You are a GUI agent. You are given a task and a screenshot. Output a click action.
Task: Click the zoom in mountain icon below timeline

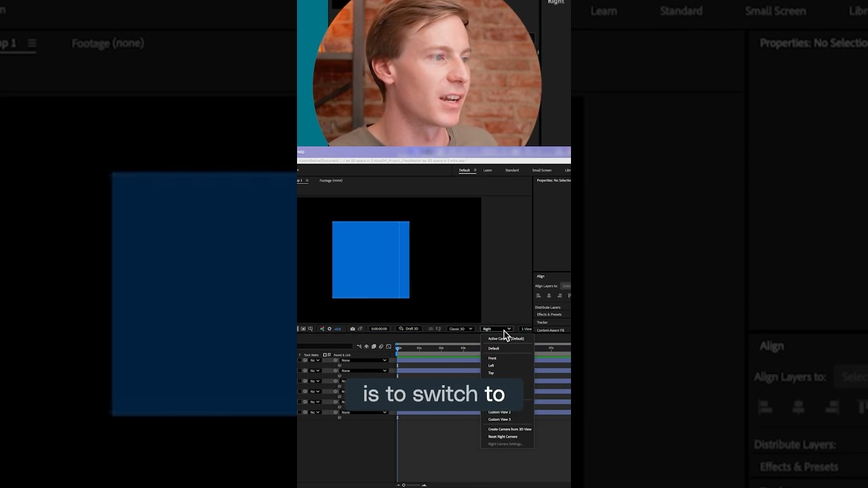pos(425,485)
